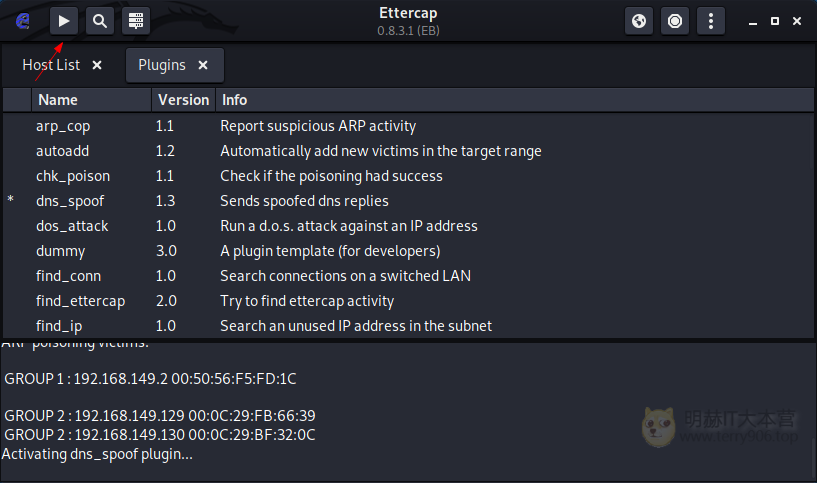Image resolution: width=817 pixels, height=483 pixels.
Task: Open the hosts list icon
Action: 136,21
